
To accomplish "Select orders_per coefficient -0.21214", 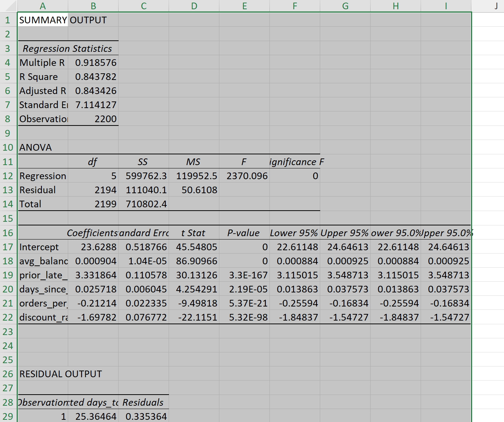I will click(x=93, y=303).
